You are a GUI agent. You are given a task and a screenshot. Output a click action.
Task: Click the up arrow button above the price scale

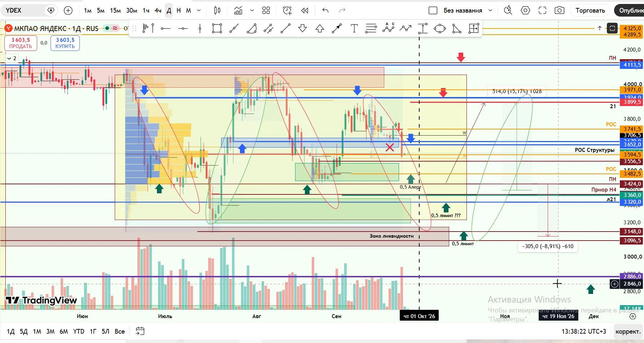point(600,28)
